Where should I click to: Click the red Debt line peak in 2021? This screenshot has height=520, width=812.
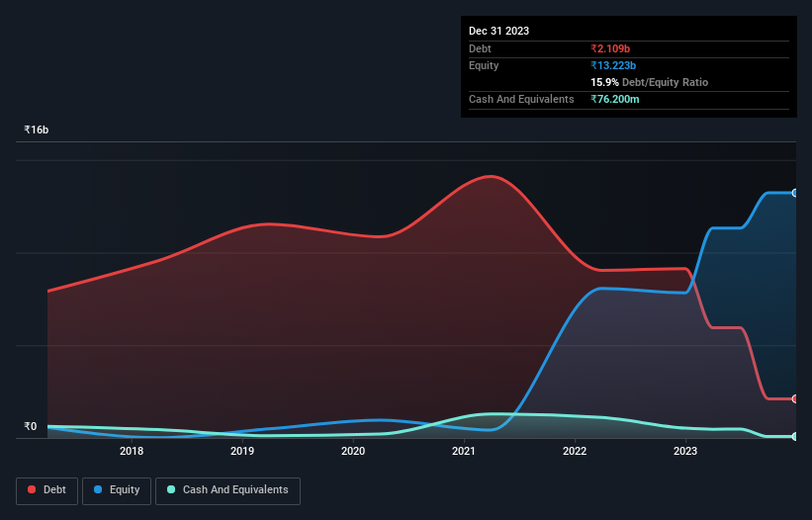click(490, 176)
